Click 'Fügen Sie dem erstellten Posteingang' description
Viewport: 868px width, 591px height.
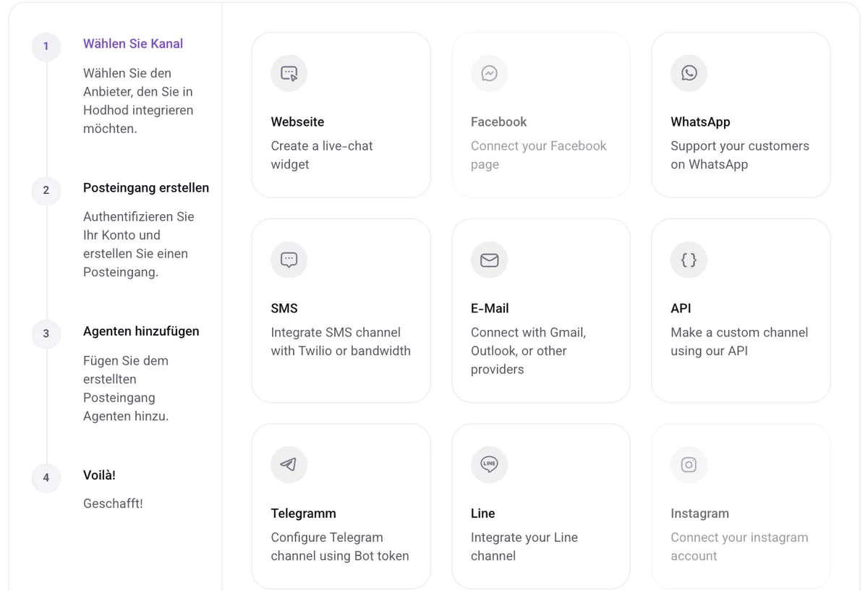tap(126, 388)
